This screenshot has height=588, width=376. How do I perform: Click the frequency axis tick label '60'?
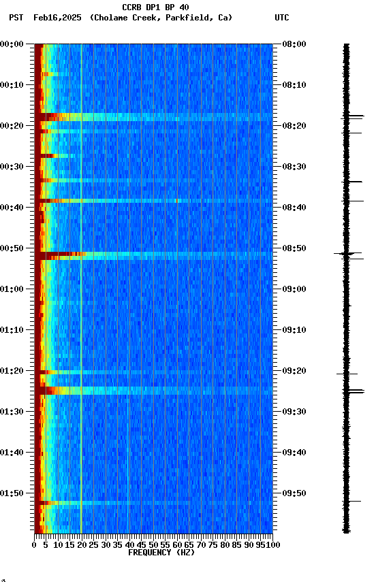point(178,546)
